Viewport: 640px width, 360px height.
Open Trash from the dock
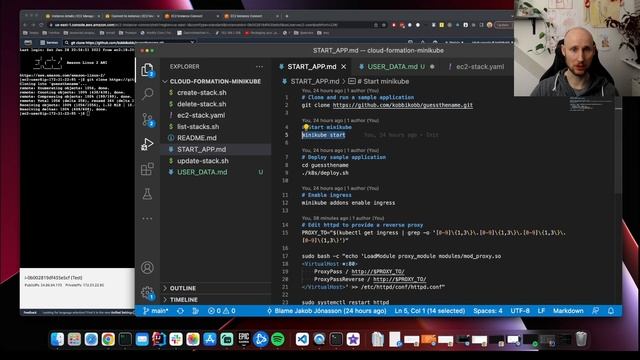[581, 339]
